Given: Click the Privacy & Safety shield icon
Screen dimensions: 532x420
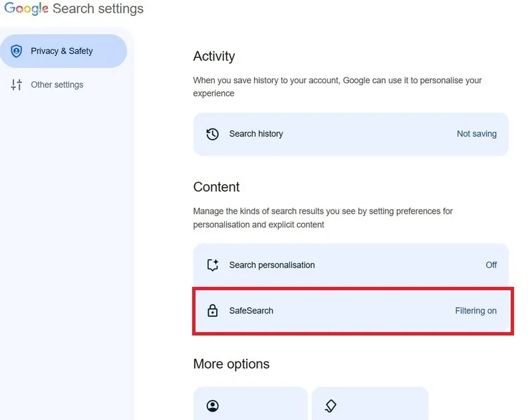Looking at the screenshot, I should tap(16, 51).
